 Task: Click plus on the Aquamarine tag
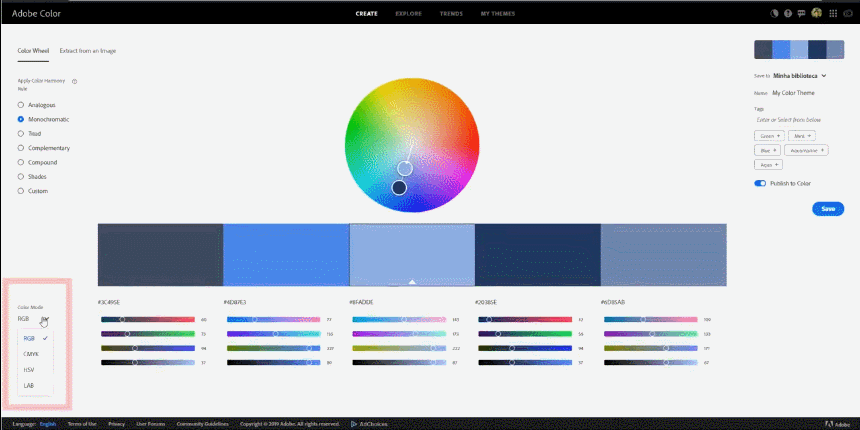tap(822, 150)
